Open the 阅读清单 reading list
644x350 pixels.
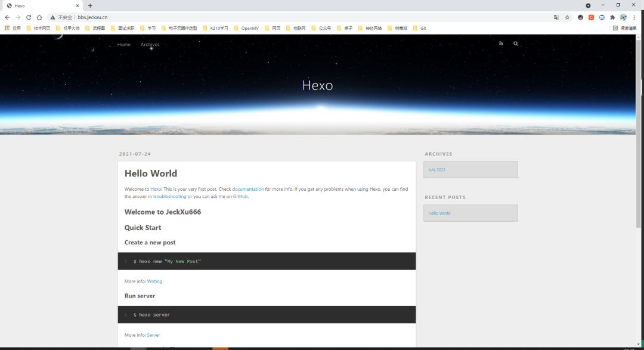(x=625, y=29)
